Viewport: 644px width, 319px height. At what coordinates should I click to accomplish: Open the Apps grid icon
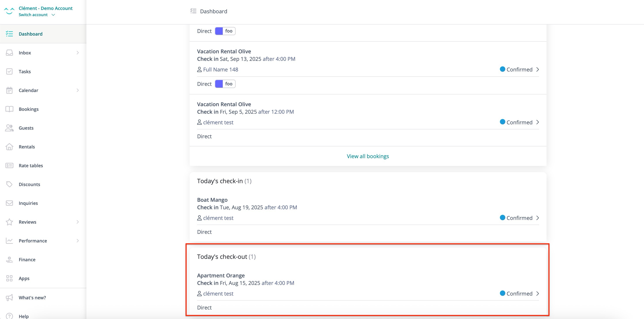click(9, 278)
